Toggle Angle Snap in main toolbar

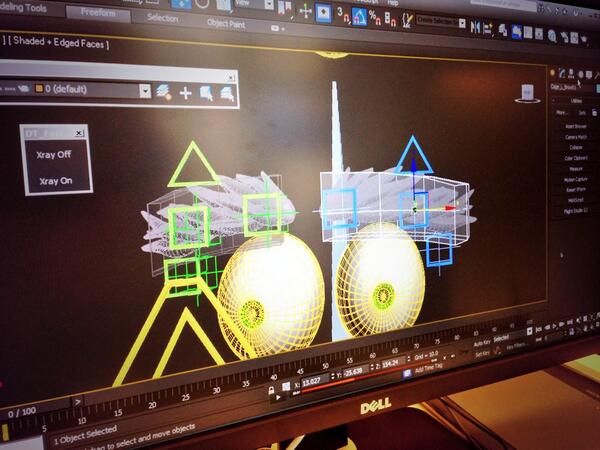coord(359,16)
